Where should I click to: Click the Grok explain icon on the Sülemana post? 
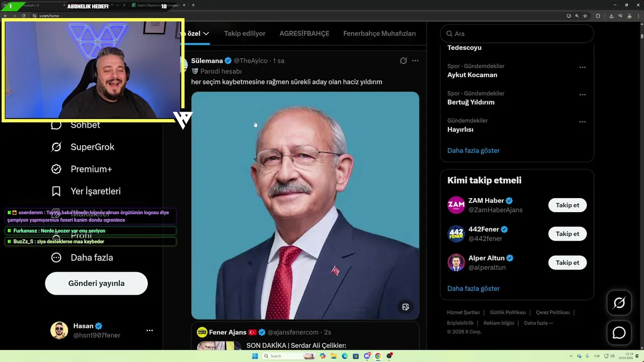click(404, 60)
